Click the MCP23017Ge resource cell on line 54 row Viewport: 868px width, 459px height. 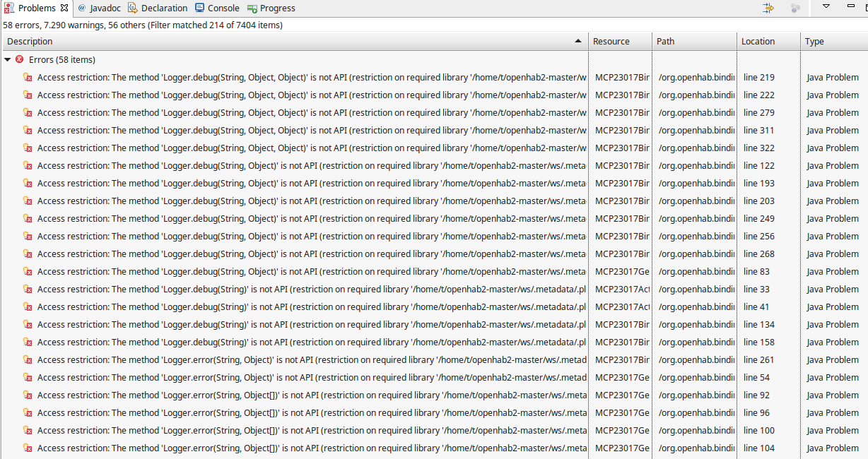[x=622, y=377]
